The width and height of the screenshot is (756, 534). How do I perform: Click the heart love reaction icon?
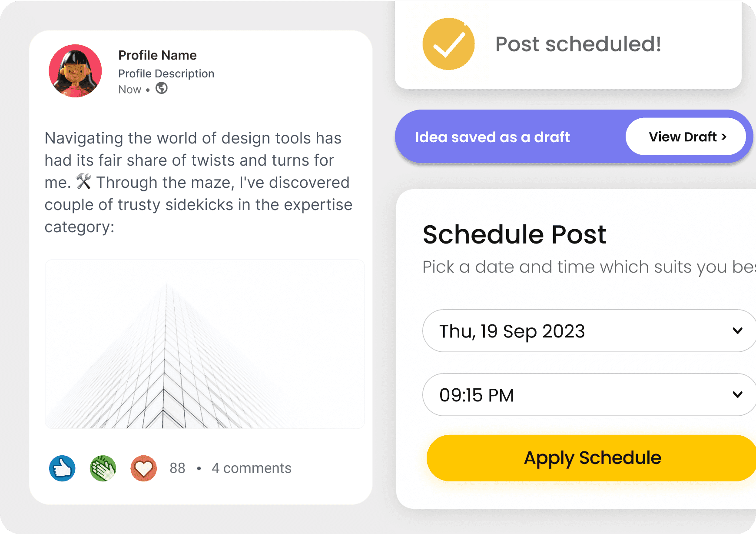pos(144,468)
